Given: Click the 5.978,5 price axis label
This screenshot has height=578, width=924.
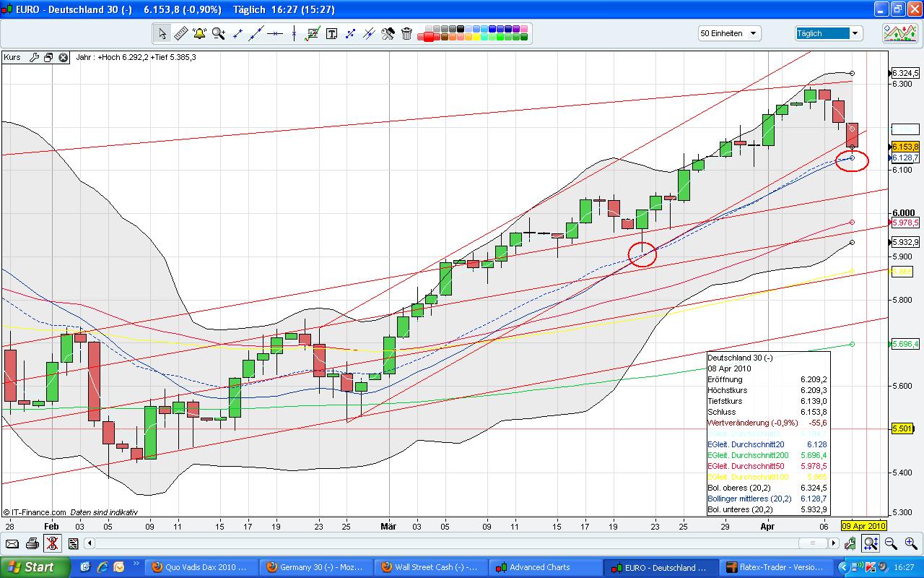Looking at the screenshot, I should point(905,223).
